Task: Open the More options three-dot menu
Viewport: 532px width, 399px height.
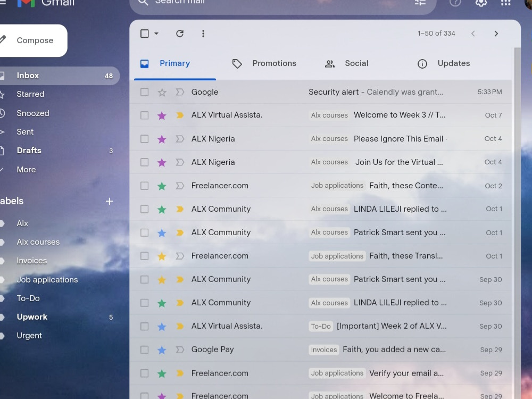Action: tap(203, 33)
